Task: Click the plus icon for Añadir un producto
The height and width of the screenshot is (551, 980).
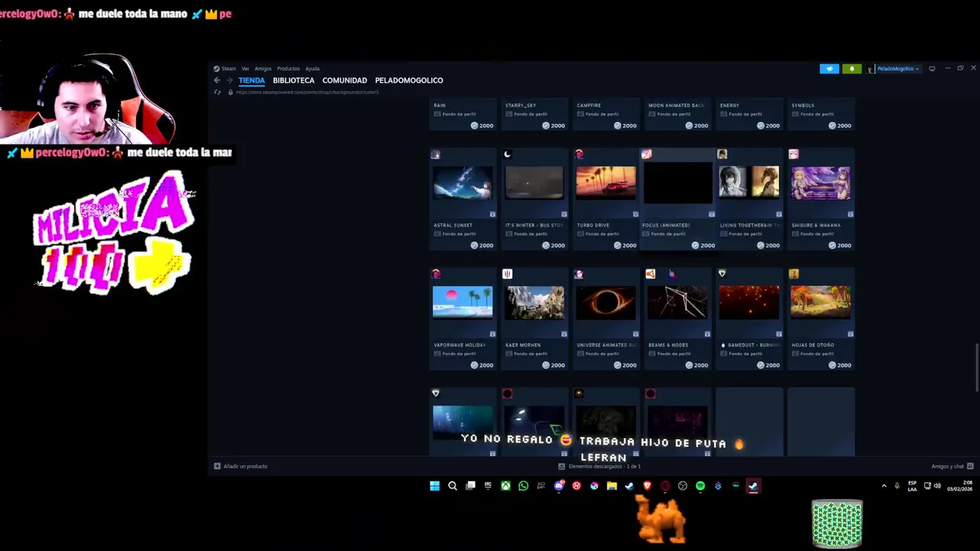Action: (x=217, y=466)
